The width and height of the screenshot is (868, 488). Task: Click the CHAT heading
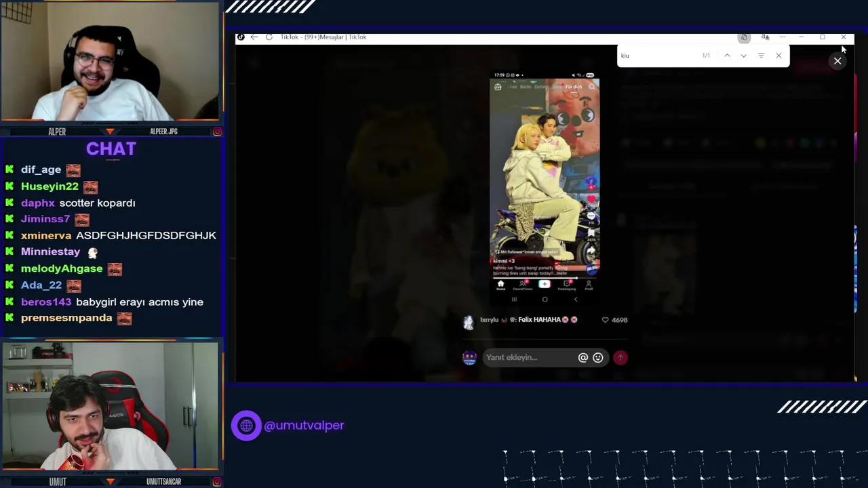click(111, 149)
